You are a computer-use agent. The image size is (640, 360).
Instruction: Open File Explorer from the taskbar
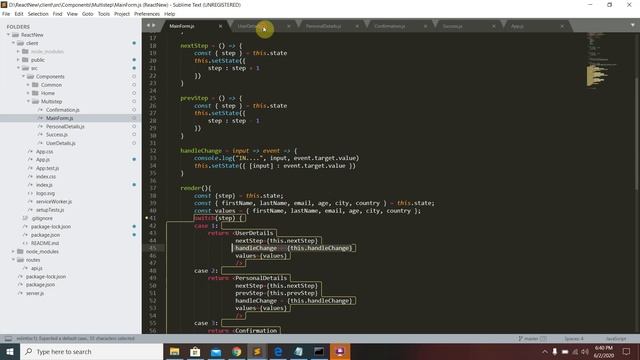(x=175, y=351)
